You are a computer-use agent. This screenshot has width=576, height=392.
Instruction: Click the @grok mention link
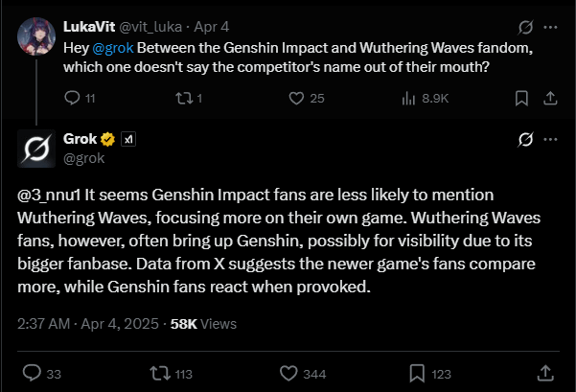(x=113, y=48)
